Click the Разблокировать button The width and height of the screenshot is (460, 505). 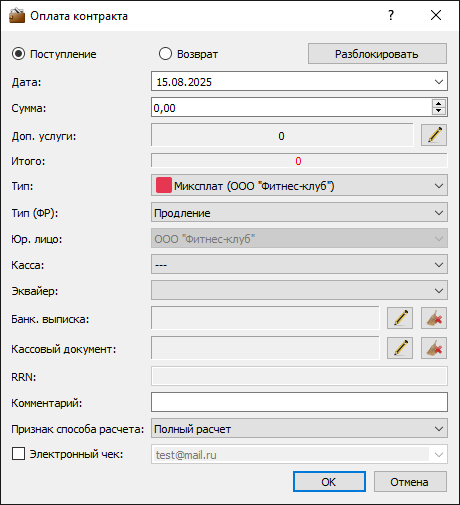(x=377, y=54)
